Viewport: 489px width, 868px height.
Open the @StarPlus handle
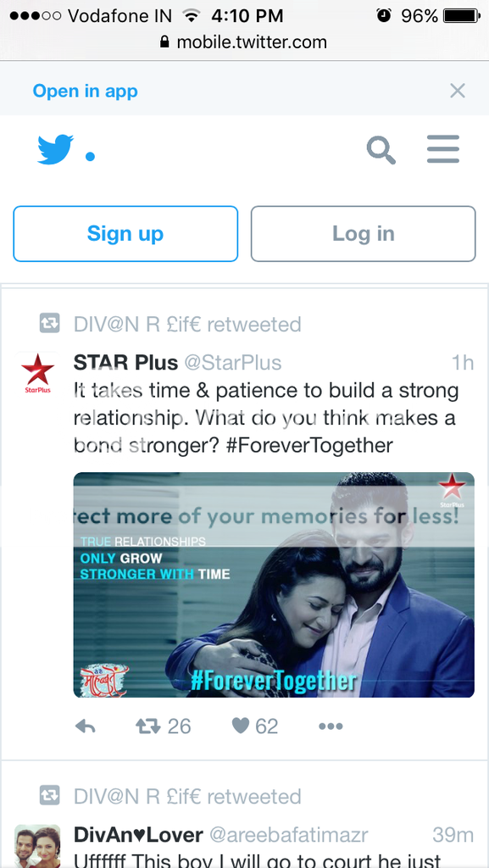point(233,363)
